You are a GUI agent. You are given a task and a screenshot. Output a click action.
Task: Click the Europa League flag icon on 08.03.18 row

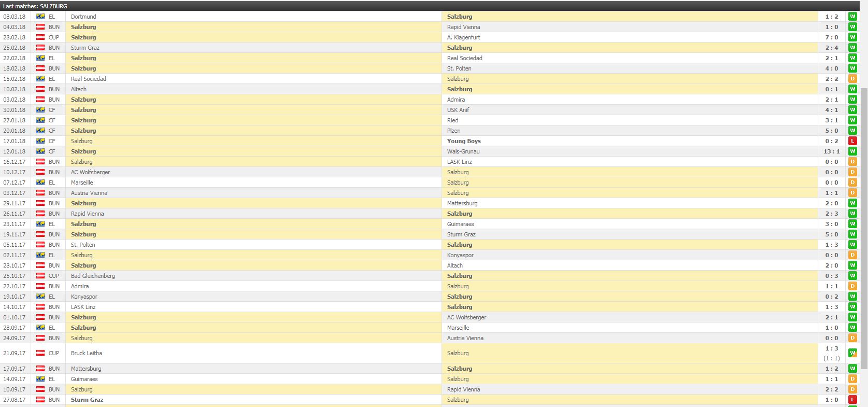40,17
